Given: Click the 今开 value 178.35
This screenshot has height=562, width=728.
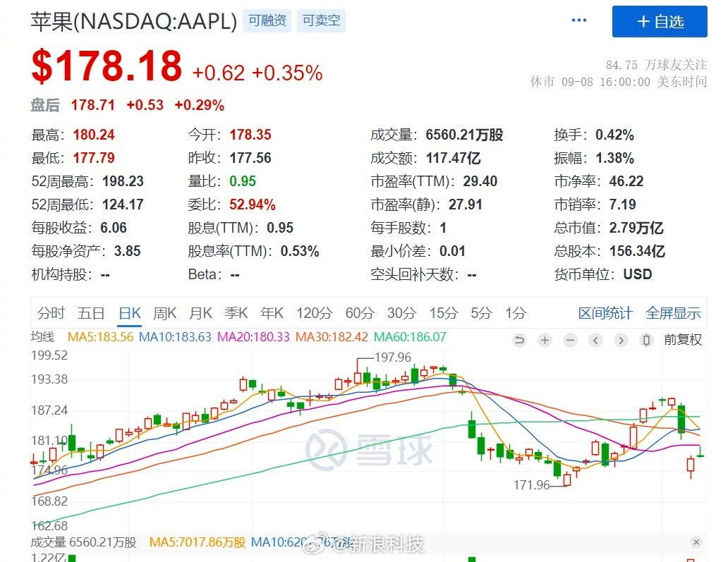Looking at the screenshot, I should pos(250,135).
